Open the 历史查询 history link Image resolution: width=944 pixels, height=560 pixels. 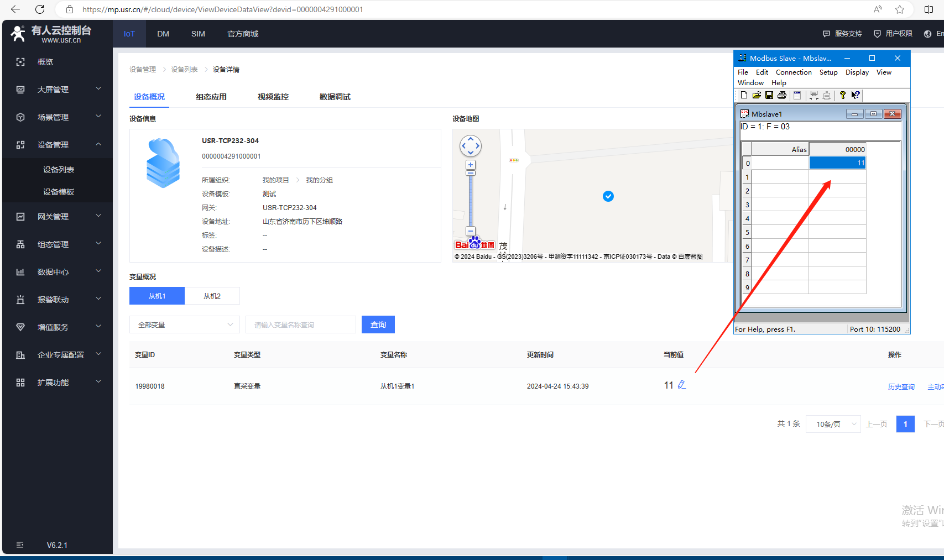901,386
